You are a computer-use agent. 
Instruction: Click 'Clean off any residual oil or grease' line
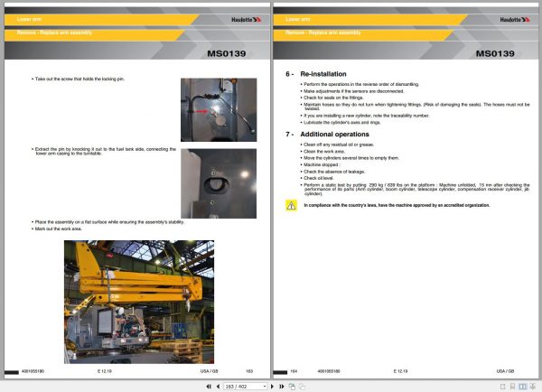tap(337, 145)
